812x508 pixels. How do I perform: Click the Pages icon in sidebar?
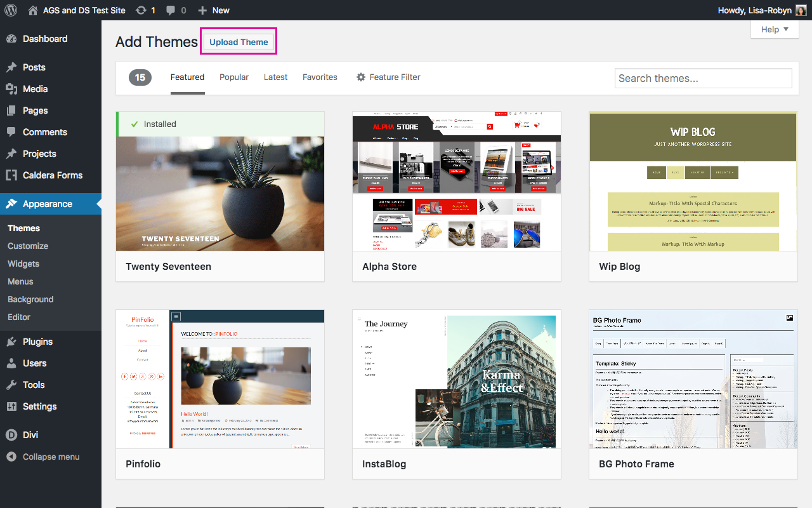(11, 110)
